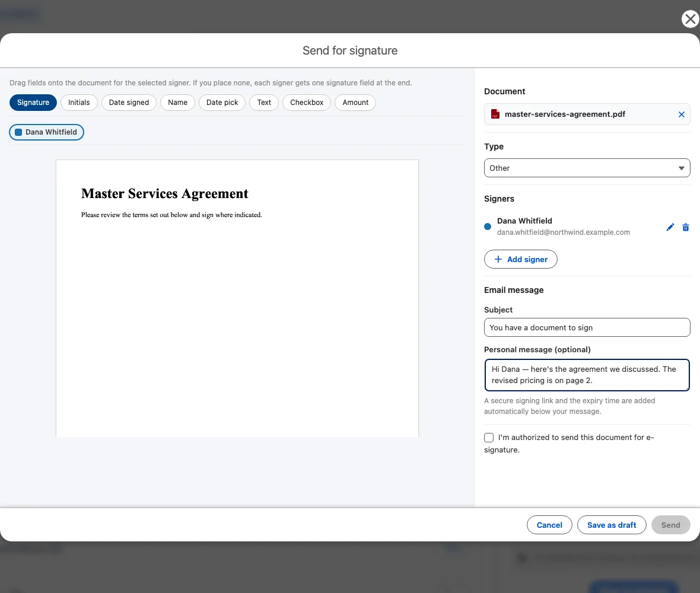Click the Add signer button

click(520, 259)
